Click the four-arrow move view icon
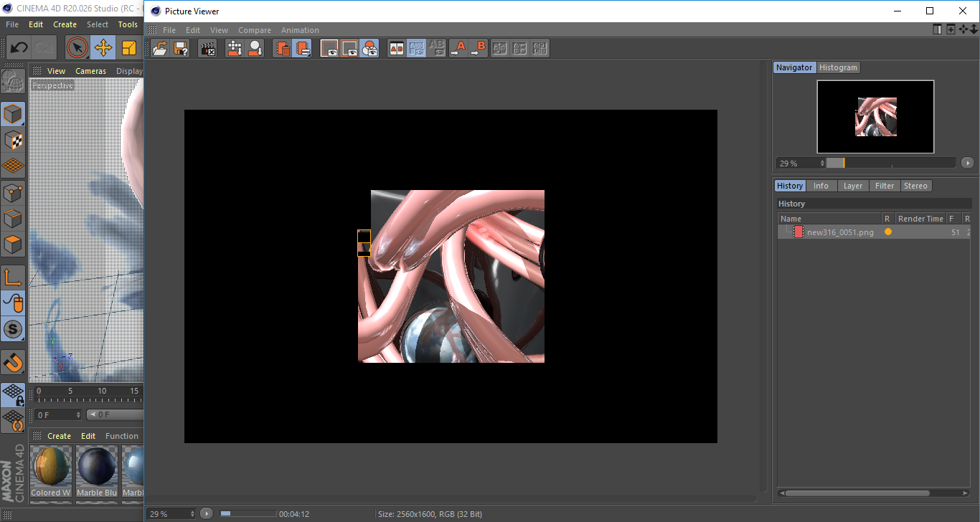This screenshot has height=522, width=980. tap(963, 29)
